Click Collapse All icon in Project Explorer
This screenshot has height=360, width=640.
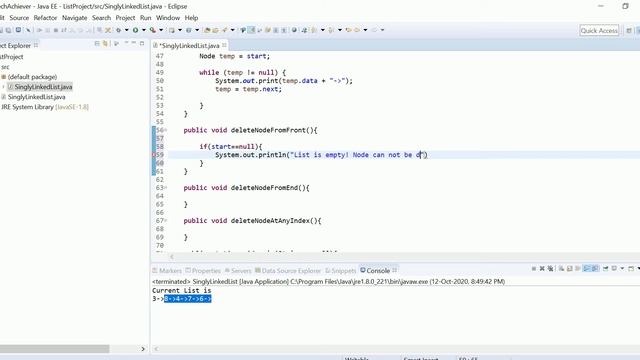(97, 43)
